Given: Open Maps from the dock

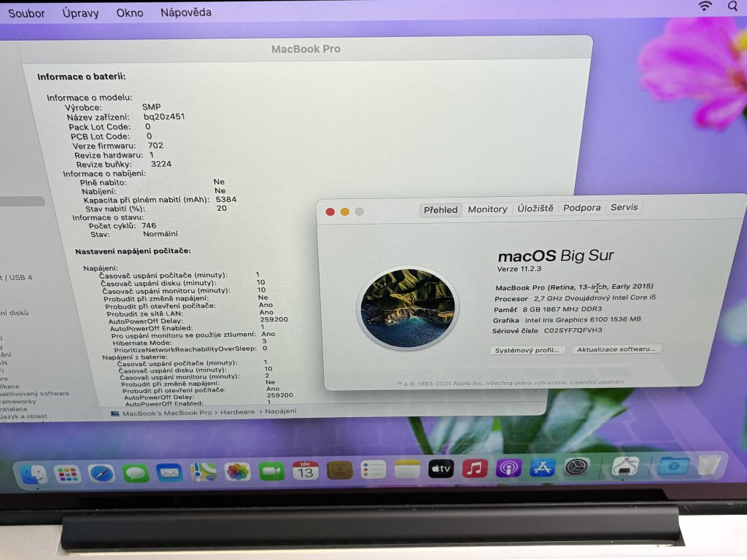Looking at the screenshot, I should coord(204,472).
